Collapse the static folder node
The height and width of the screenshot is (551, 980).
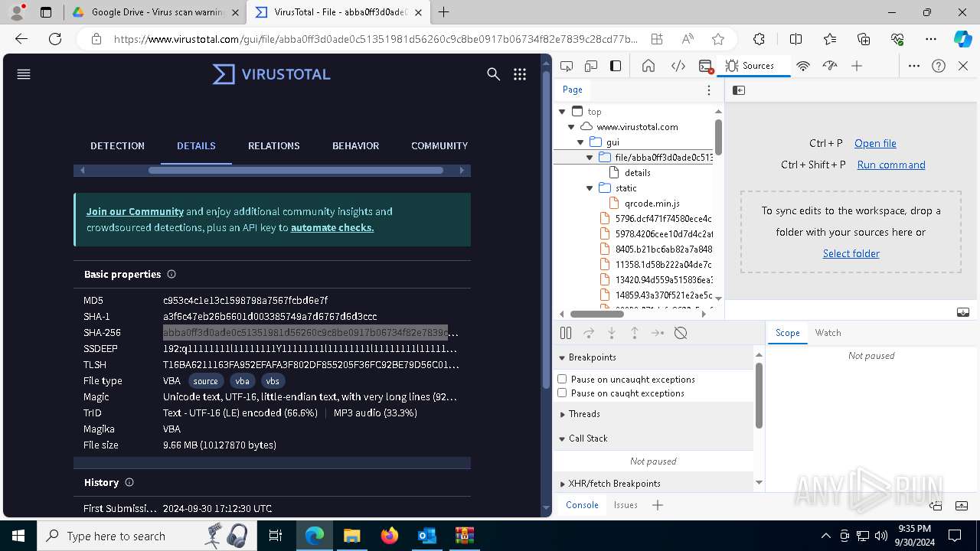pyautogui.click(x=590, y=188)
